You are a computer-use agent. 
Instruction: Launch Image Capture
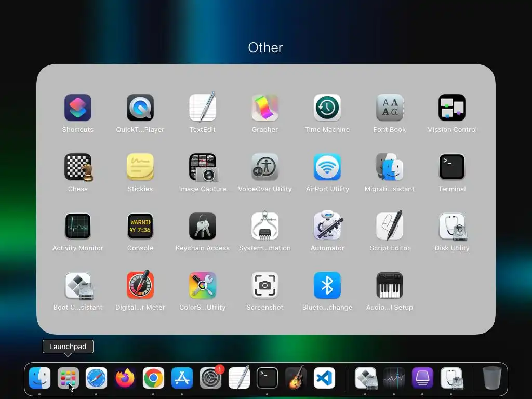pos(203,167)
